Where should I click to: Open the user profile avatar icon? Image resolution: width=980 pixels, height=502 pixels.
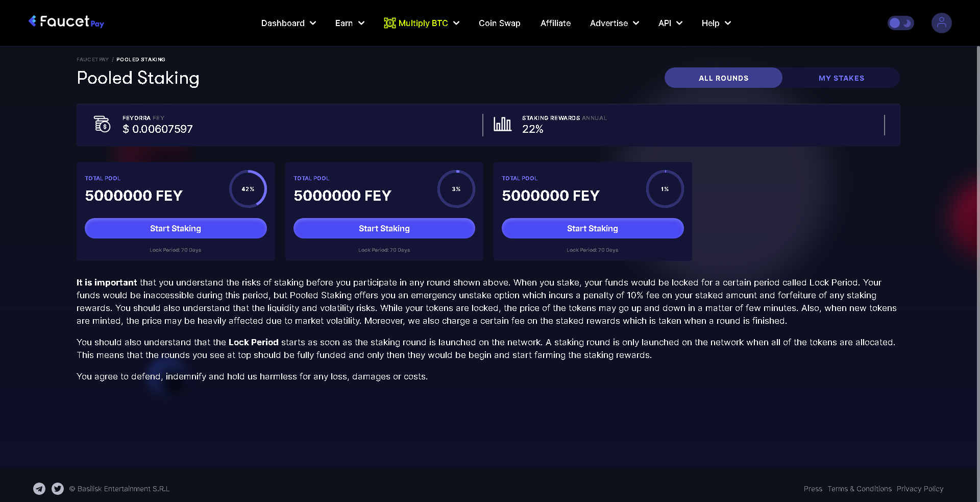(x=941, y=23)
